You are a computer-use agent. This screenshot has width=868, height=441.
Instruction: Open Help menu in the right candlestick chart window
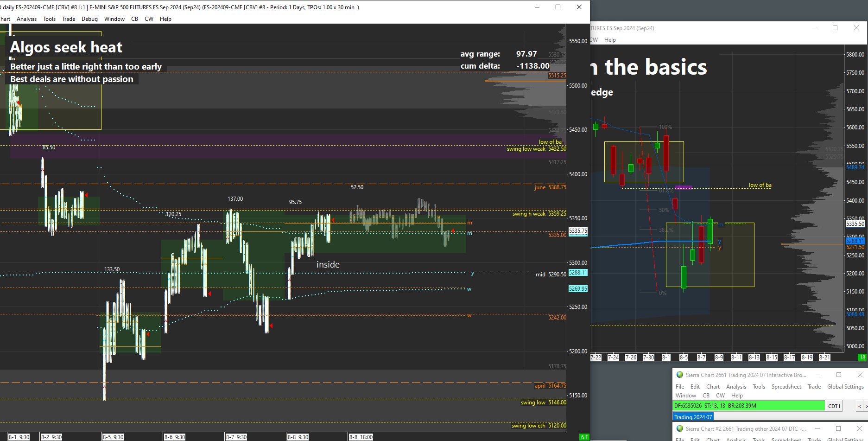pyautogui.click(x=610, y=40)
